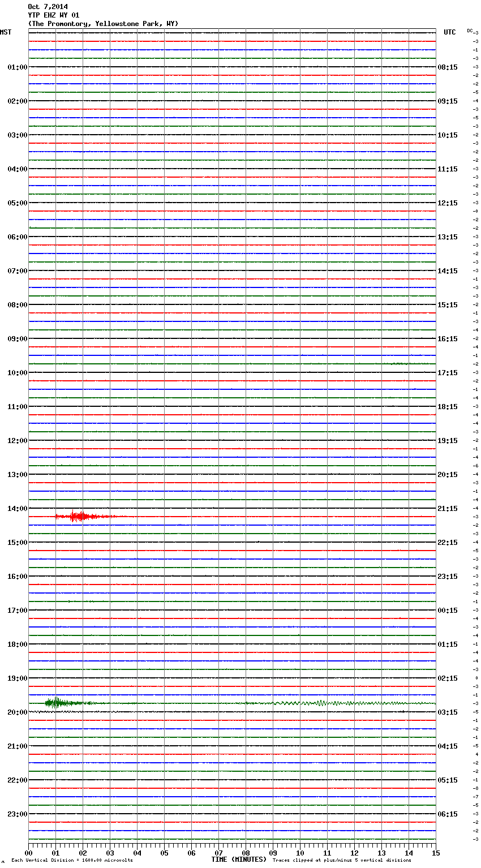Click the date text 'Oct 7,2014'

tap(48, 7)
